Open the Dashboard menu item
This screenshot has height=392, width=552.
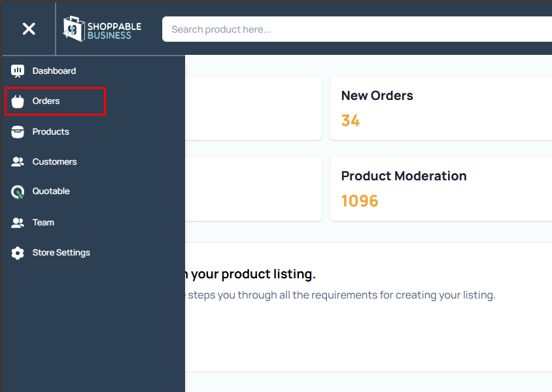(x=54, y=71)
